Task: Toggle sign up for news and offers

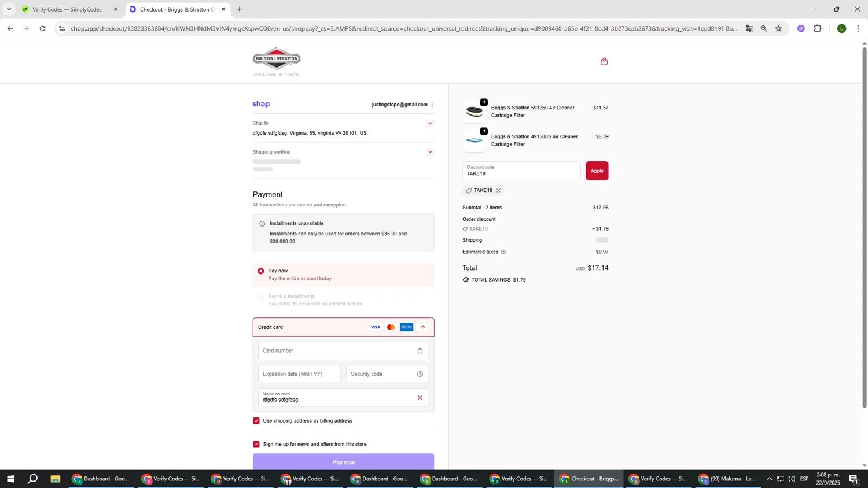Action: (x=256, y=444)
